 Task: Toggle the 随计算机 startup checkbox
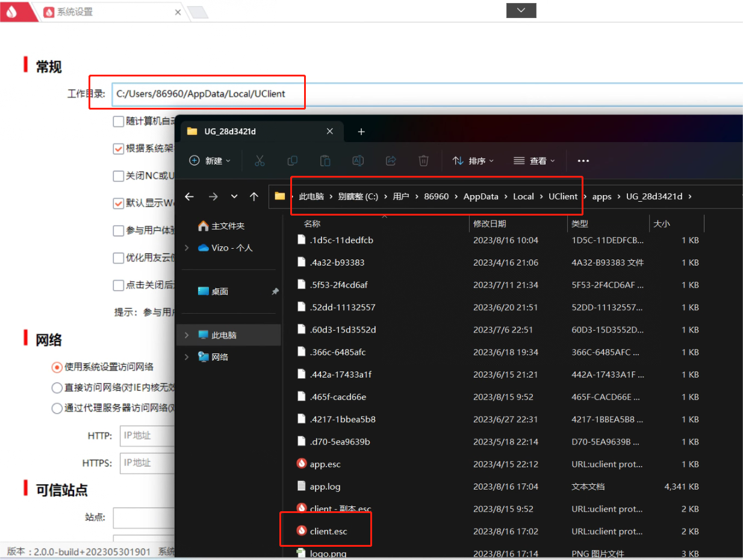(x=119, y=121)
